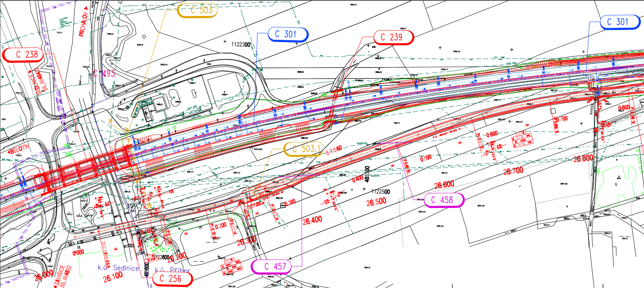Click the magenta C 493 text label

104,73
